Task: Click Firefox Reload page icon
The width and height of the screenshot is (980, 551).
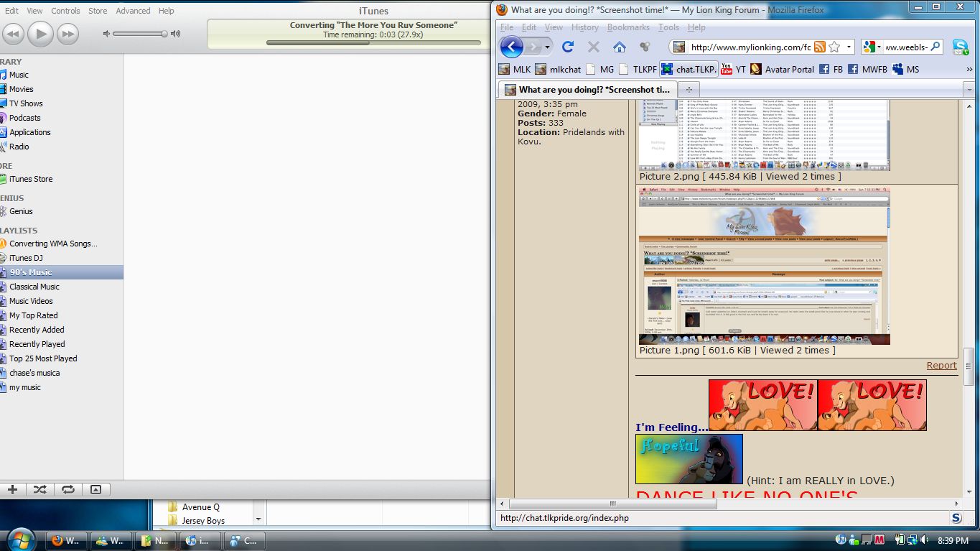Action: (x=568, y=47)
